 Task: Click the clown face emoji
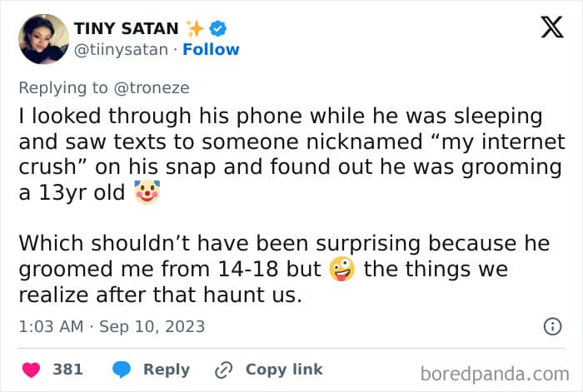pos(147,192)
